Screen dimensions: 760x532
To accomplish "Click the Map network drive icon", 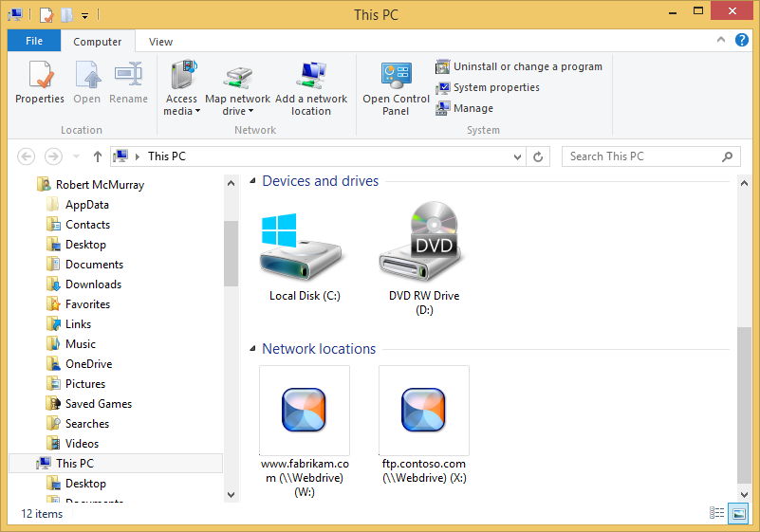I will coord(237,78).
